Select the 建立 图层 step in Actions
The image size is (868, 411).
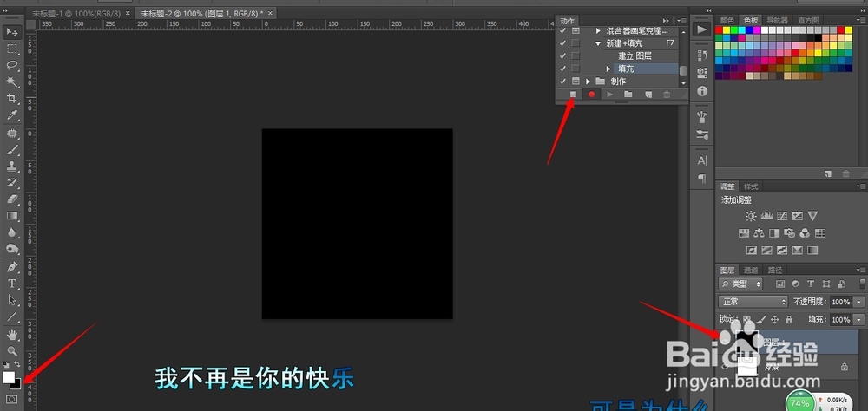(x=635, y=55)
